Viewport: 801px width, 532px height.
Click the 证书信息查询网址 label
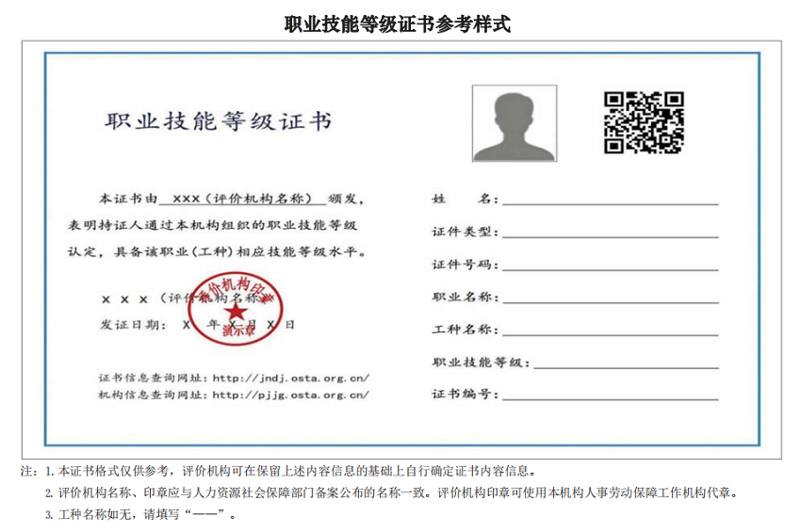pos(151,378)
